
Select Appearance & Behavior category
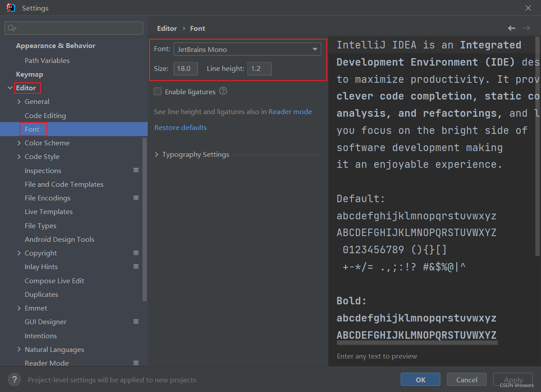[56, 45]
